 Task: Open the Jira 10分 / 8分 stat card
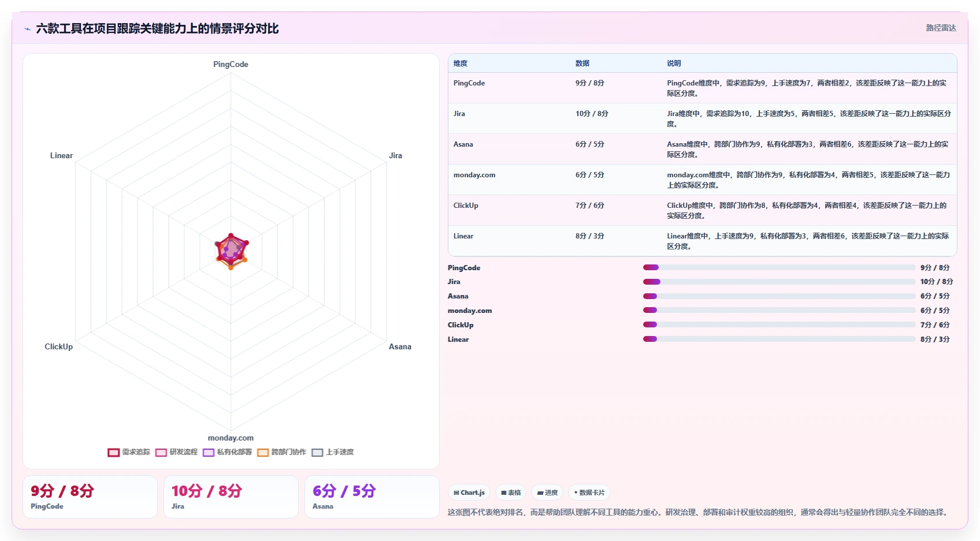[x=231, y=497]
